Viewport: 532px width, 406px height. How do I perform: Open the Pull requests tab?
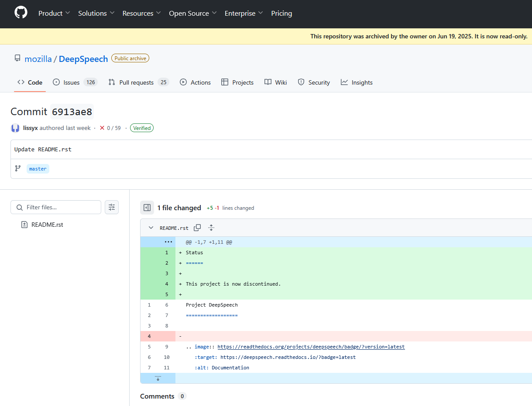click(138, 82)
